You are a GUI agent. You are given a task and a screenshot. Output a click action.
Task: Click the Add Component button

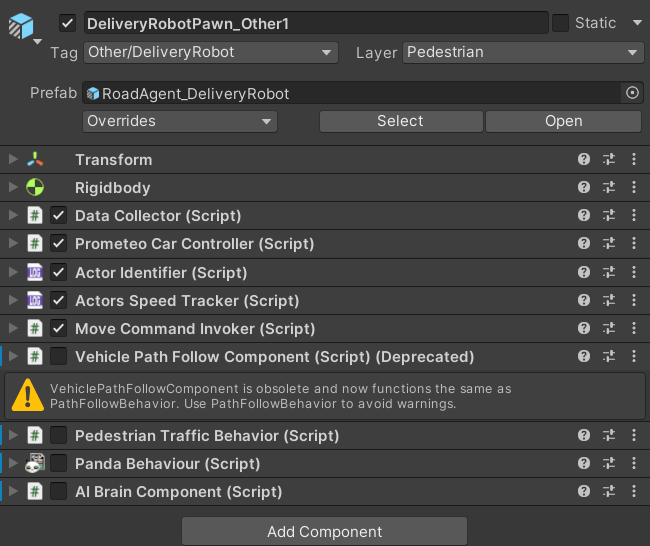coord(324,531)
